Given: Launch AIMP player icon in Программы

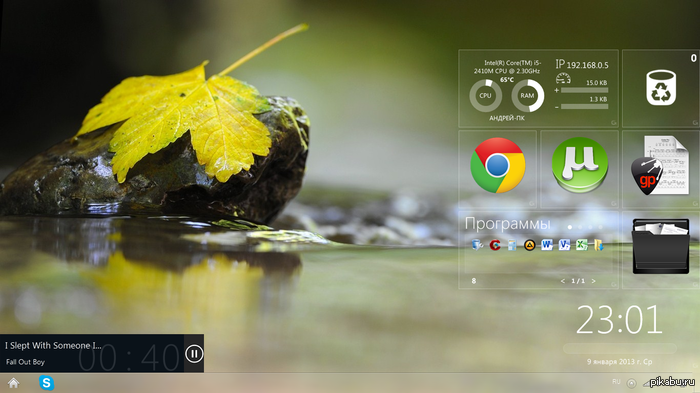Looking at the screenshot, I should pyautogui.click(x=529, y=245).
